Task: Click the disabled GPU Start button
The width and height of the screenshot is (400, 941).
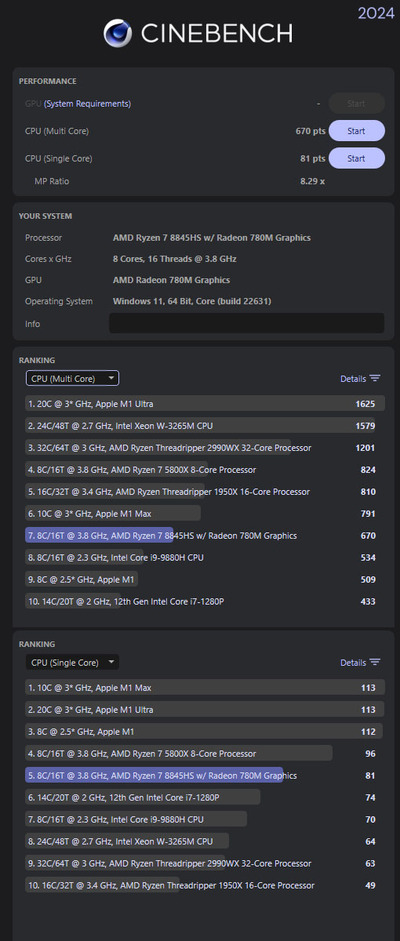Action: click(x=356, y=103)
